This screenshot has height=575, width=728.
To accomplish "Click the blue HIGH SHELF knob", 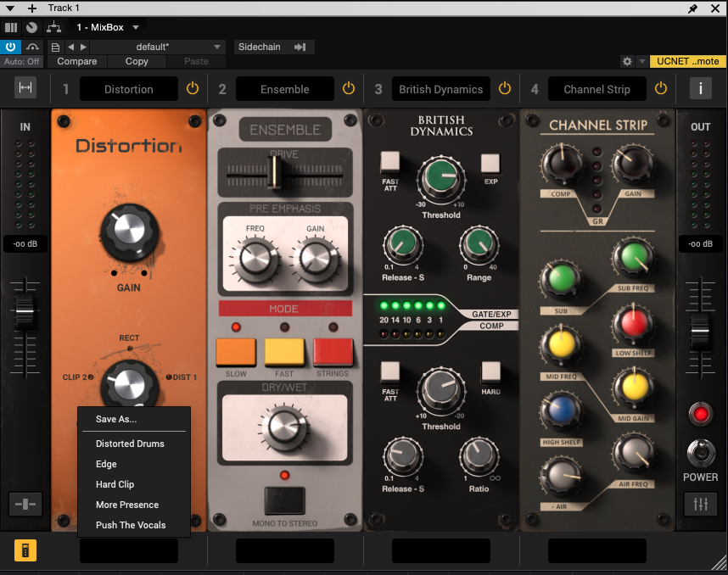I will pos(561,411).
